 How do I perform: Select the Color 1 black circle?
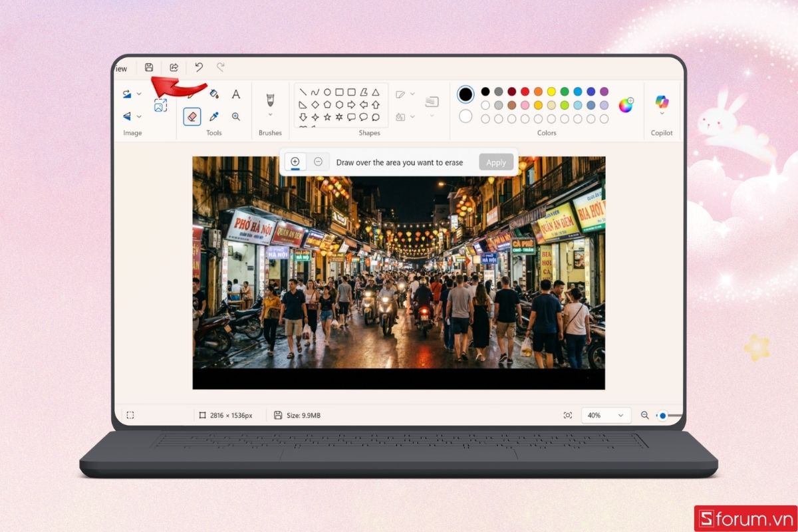click(465, 94)
